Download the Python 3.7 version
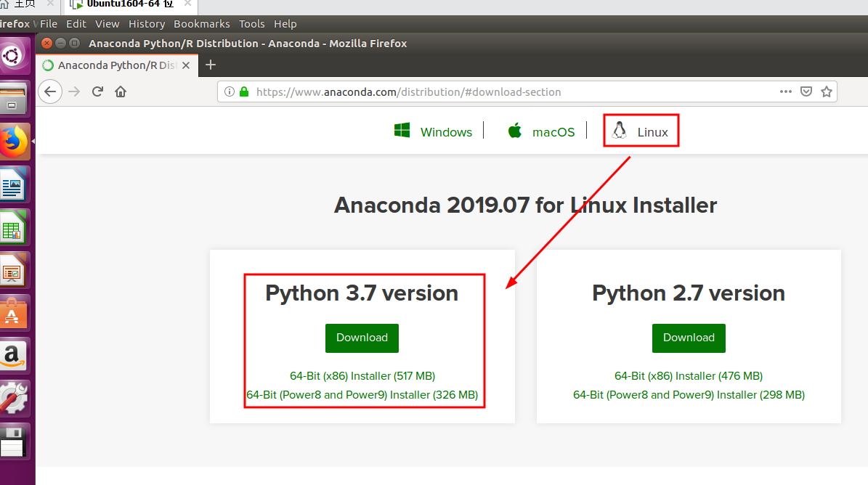The image size is (868, 485). point(362,338)
